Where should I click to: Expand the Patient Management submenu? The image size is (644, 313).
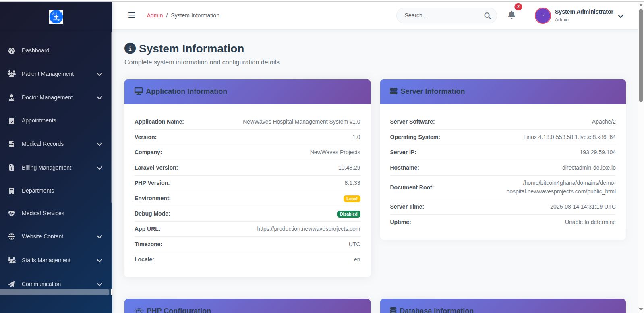[99, 74]
